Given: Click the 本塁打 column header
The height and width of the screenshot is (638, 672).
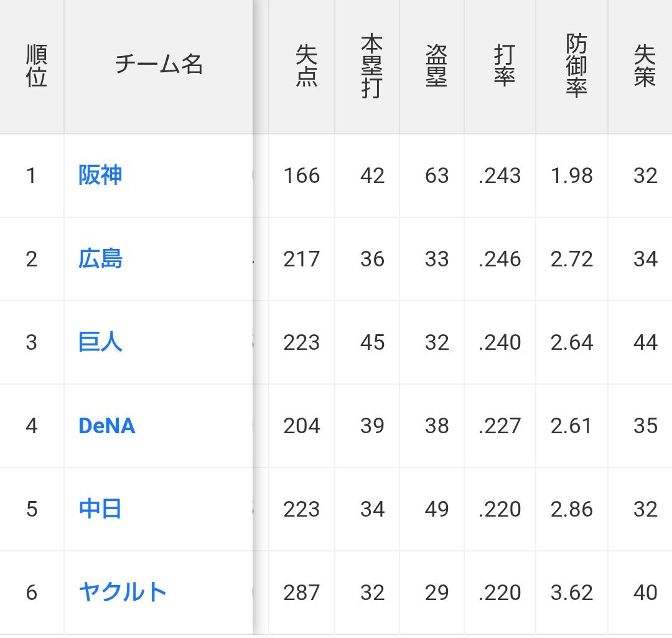Looking at the screenshot, I should [x=371, y=66].
